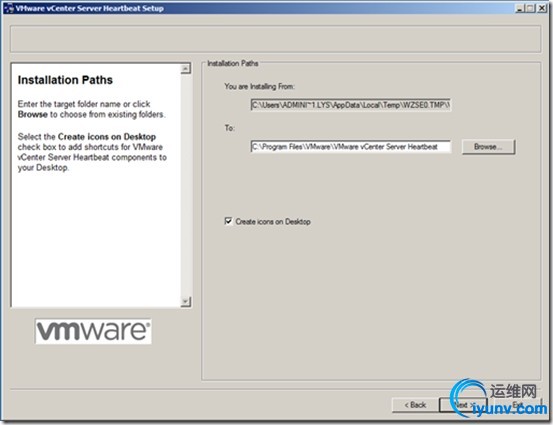
Task: Click the help panel's scroll up arrow
Action: pos(186,68)
